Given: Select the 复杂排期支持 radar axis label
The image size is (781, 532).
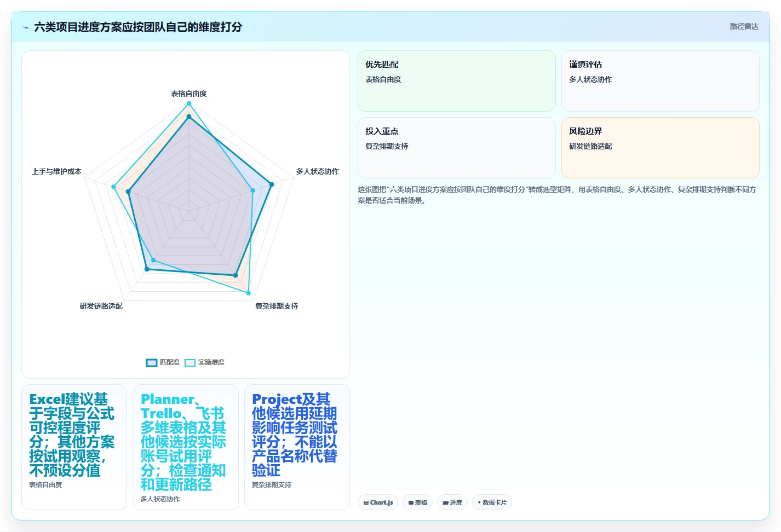Looking at the screenshot, I should (277, 306).
